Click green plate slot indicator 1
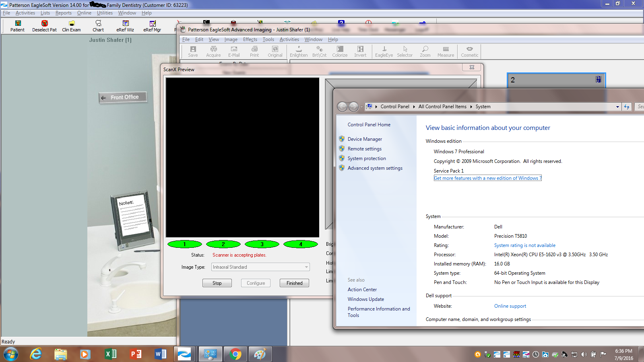Screen dimensions: 644x362 [x=185, y=244]
